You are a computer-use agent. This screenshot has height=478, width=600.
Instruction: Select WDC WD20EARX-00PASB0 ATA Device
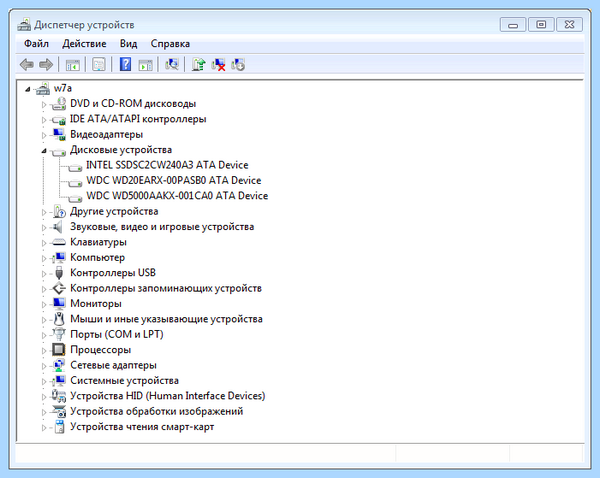point(174,180)
